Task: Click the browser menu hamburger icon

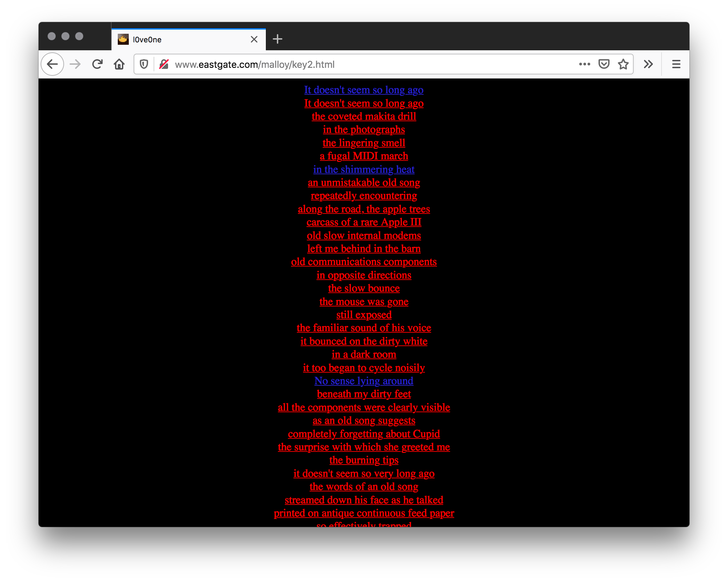Action: coord(676,64)
